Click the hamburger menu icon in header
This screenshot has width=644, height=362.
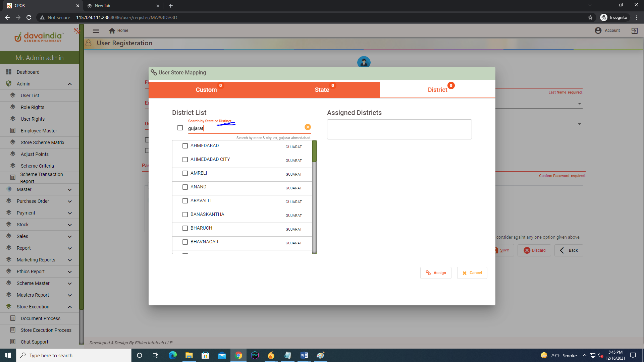click(96, 31)
